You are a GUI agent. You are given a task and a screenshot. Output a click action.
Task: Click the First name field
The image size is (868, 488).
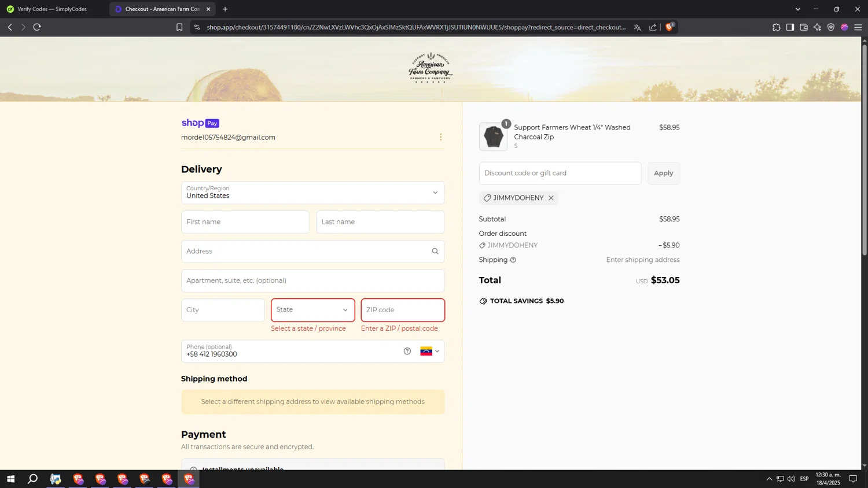point(245,222)
